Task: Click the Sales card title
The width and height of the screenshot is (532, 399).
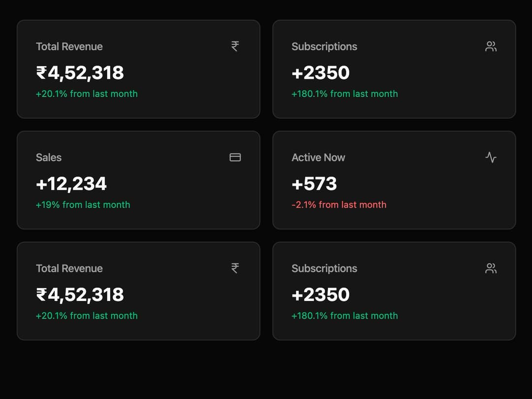Action: tap(49, 158)
